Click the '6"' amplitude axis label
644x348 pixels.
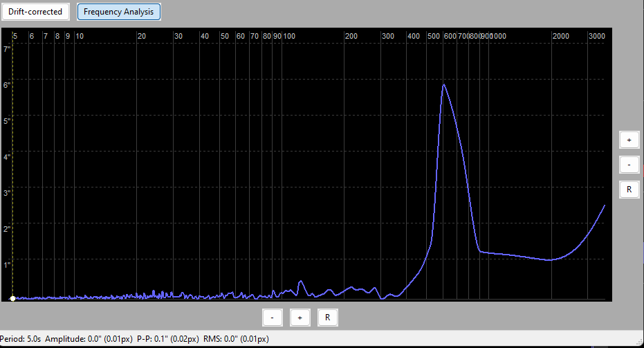coord(7,85)
